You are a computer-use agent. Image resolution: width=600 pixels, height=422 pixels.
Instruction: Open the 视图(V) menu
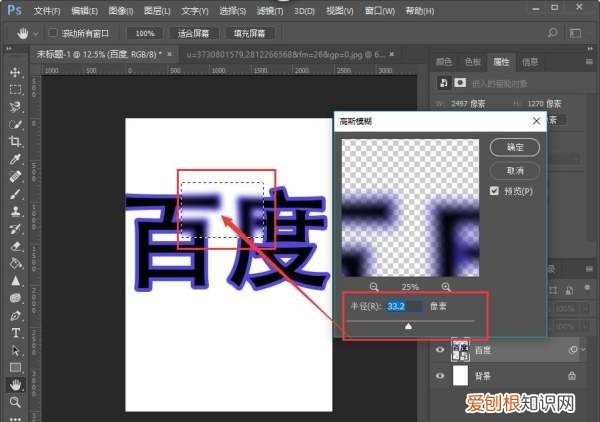pyautogui.click(x=339, y=11)
